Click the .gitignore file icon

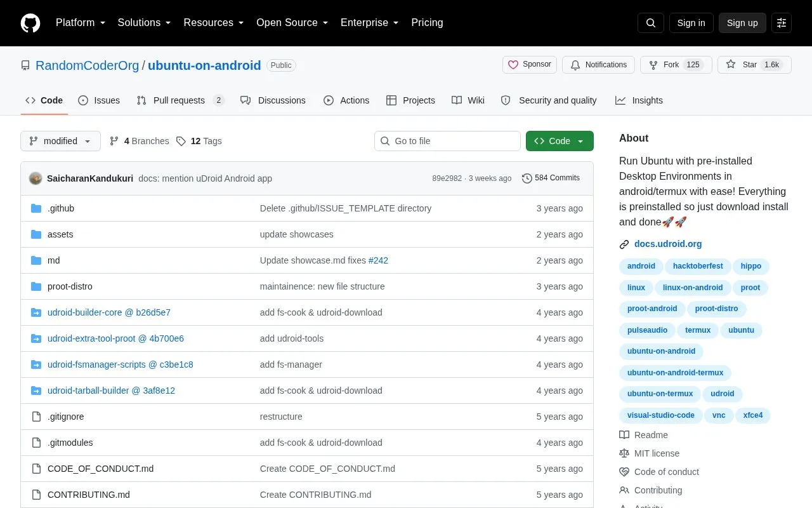[x=36, y=417]
